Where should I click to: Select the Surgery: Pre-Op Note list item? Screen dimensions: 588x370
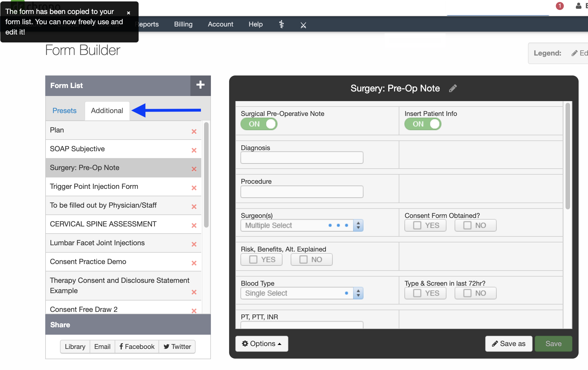[x=123, y=168]
